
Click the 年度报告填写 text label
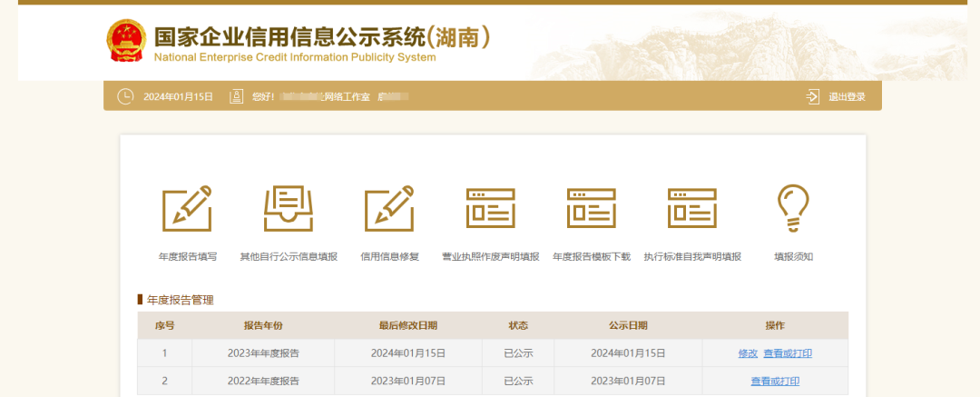(x=187, y=257)
